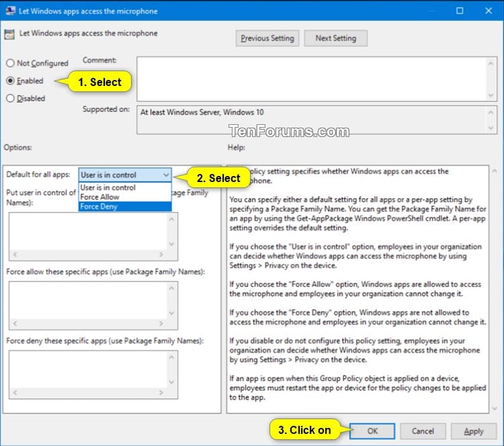Click left arrow of Force deny box scrollbar
Image resolution: width=504 pixels, height=446 pixels.
[15, 393]
